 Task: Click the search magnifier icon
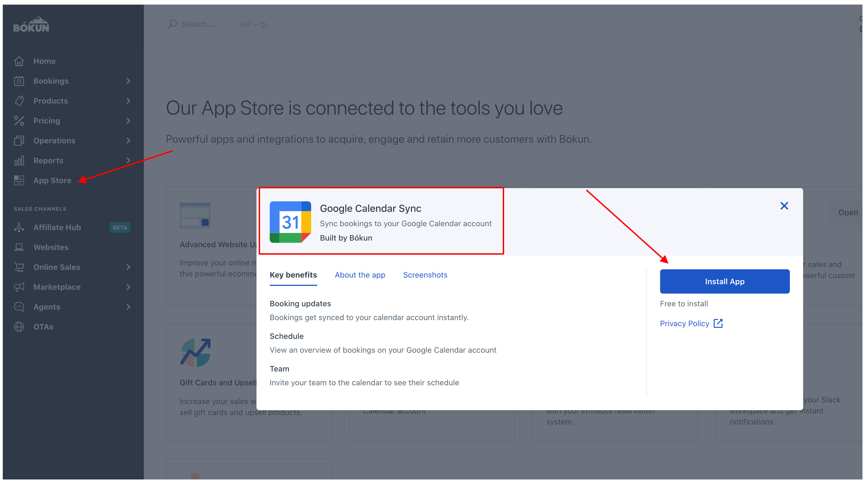[173, 24]
